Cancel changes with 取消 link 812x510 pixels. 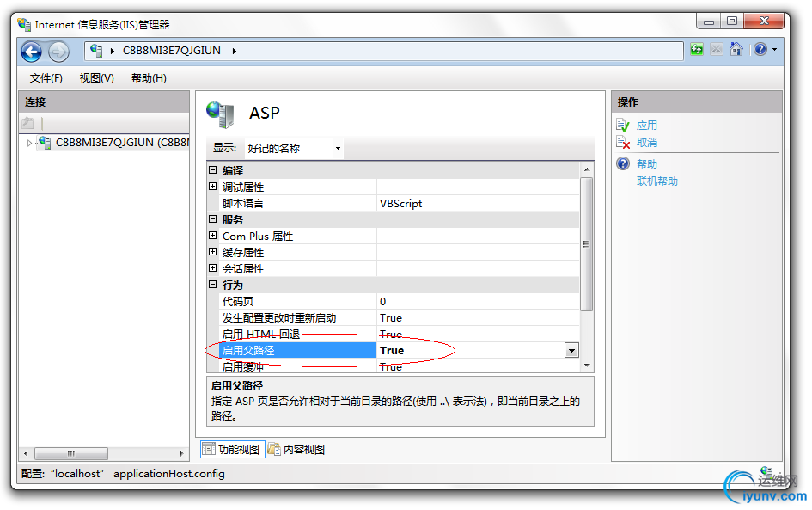click(x=647, y=143)
